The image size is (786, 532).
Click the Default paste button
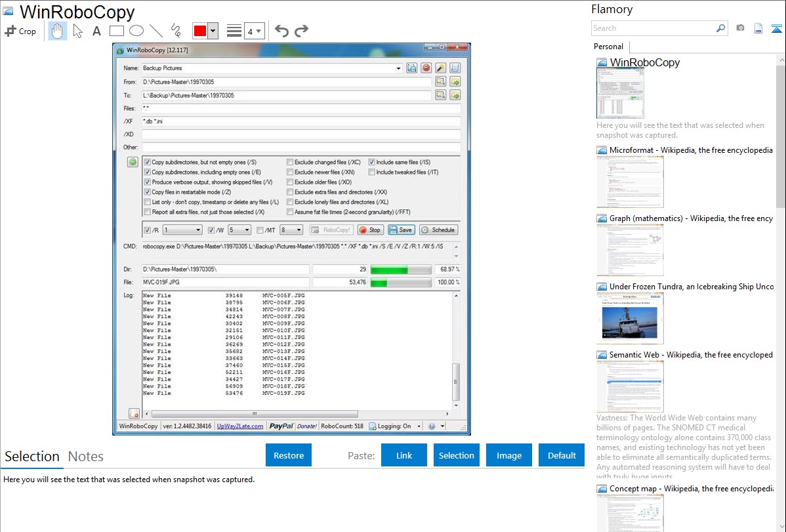coord(562,455)
